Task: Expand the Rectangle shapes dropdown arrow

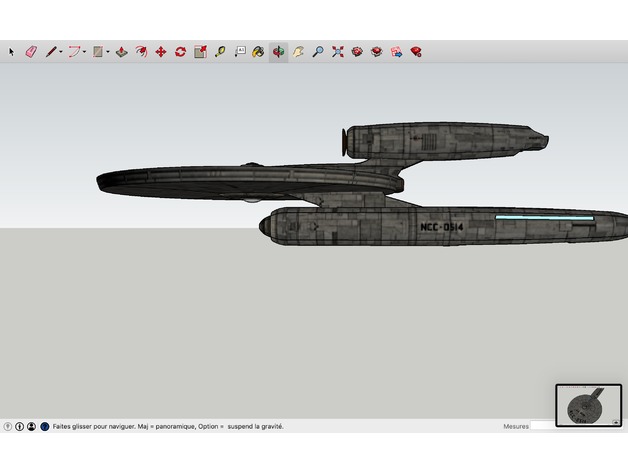Action: [x=108, y=52]
